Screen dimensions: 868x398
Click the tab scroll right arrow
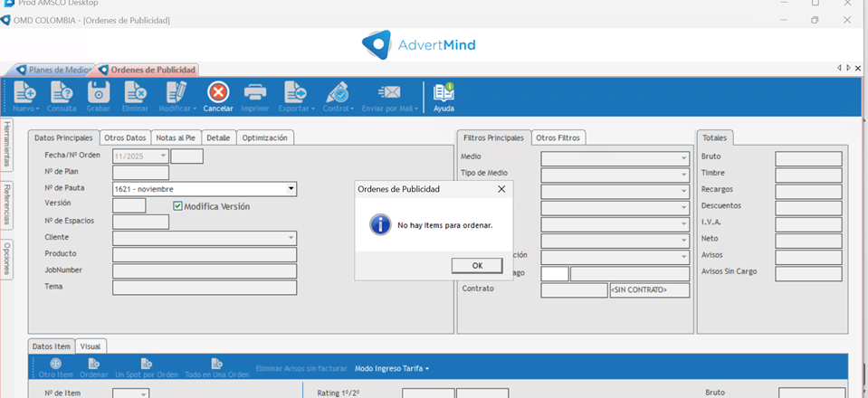(x=849, y=68)
